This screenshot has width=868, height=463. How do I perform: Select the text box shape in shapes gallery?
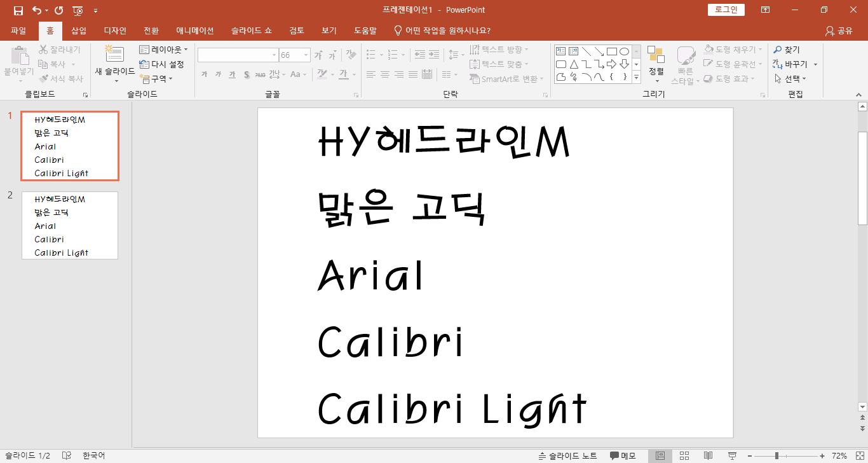click(560, 52)
